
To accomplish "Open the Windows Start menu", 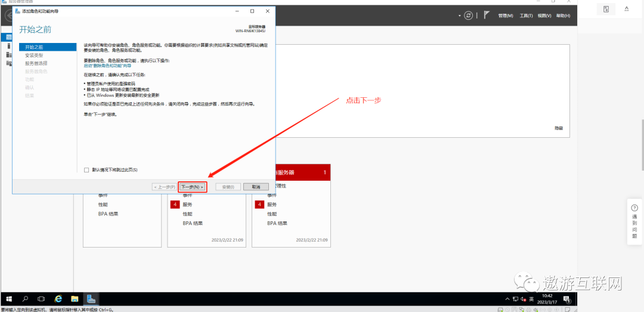I will click(x=8, y=299).
